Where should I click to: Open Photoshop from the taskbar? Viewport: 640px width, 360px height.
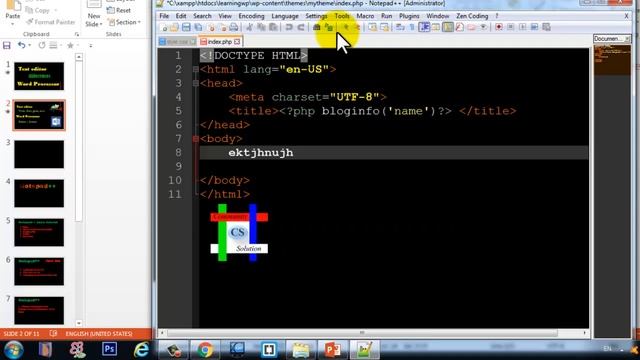point(109,349)
